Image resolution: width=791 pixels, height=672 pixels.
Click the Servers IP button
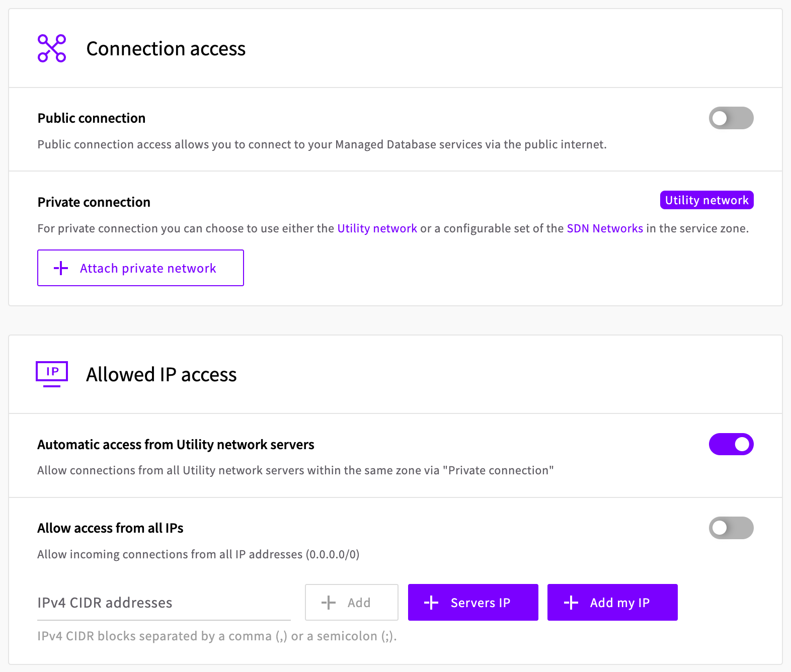click(x=473, y=603)
